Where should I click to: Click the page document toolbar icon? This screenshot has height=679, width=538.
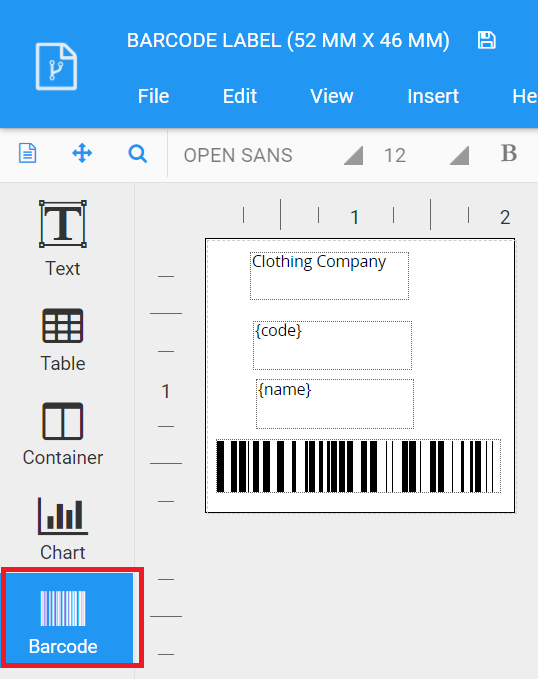pyautogui.click(x=28, y=153)
